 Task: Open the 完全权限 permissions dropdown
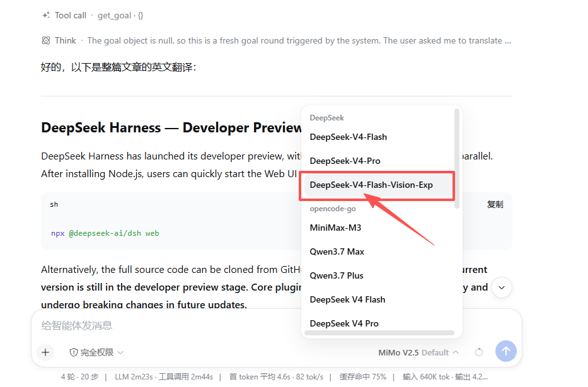click(x=96, y=352)
